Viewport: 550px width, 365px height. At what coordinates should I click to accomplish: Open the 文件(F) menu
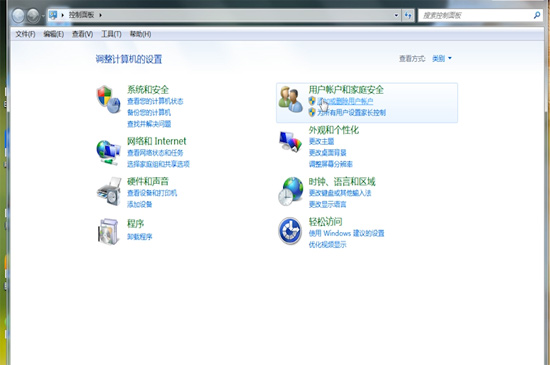25,34
